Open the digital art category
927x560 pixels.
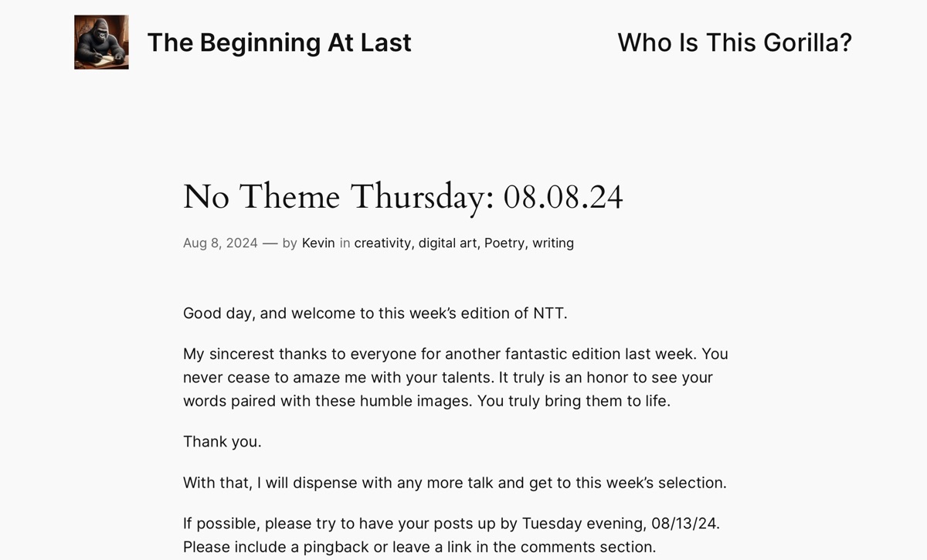[x=447, y=243]
